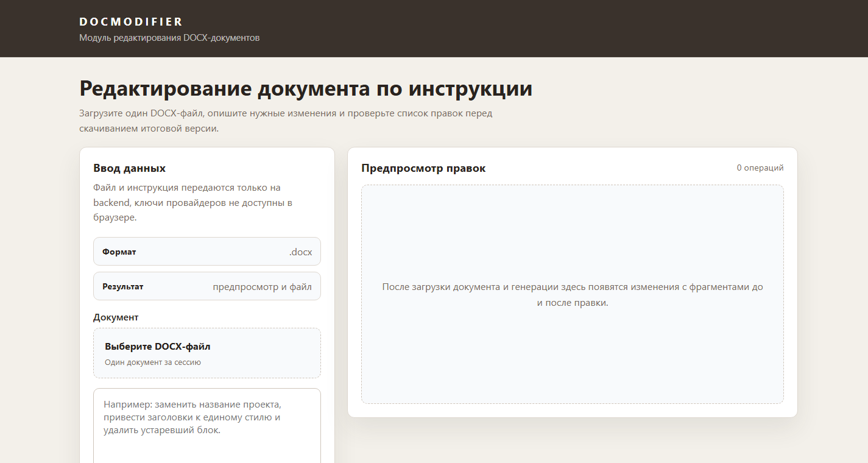Screen dimensions: 868x463
Task: Click the DOCMODIFIER logo title
Action: coord(130,22)
